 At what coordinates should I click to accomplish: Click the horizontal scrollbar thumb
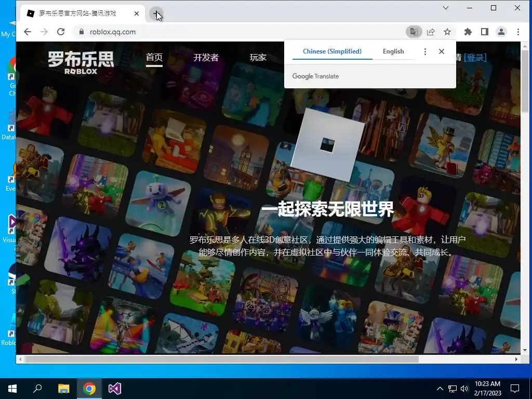tap(222, 359)
